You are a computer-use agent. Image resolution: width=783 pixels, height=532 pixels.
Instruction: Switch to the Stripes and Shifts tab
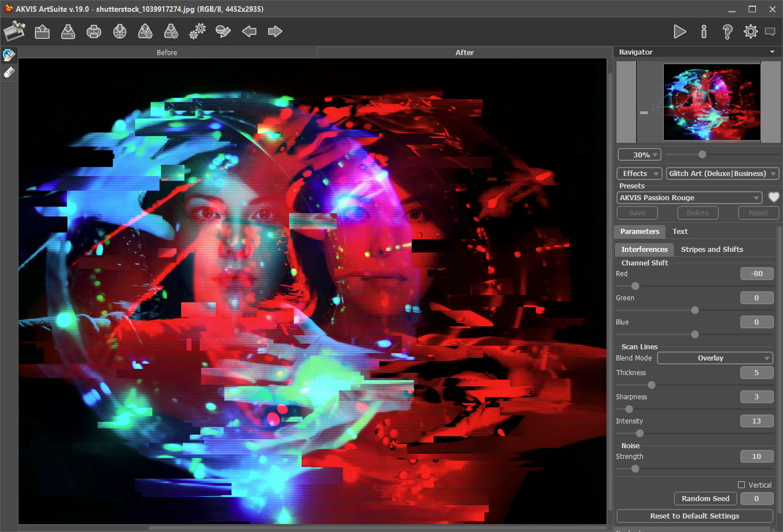(x=712, y=249)
